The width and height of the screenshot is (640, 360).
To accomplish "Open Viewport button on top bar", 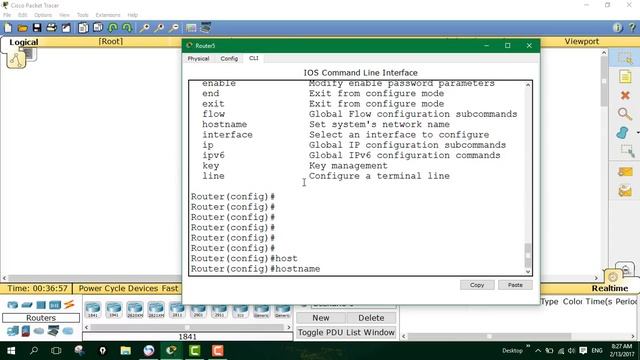I will pos(582,41).
